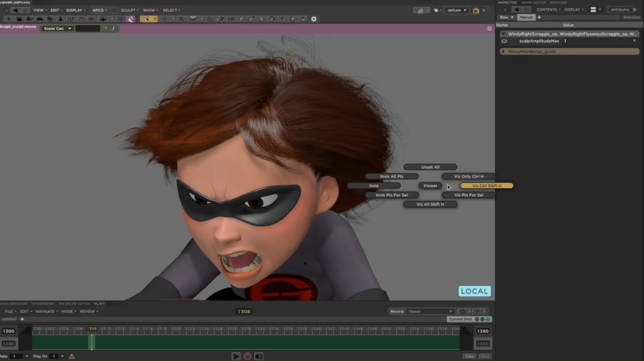Choose Invis All Pts in pie menu
The height and width of the screenshot is (361, 644).
pyautogui.click(x=392, y=176)
